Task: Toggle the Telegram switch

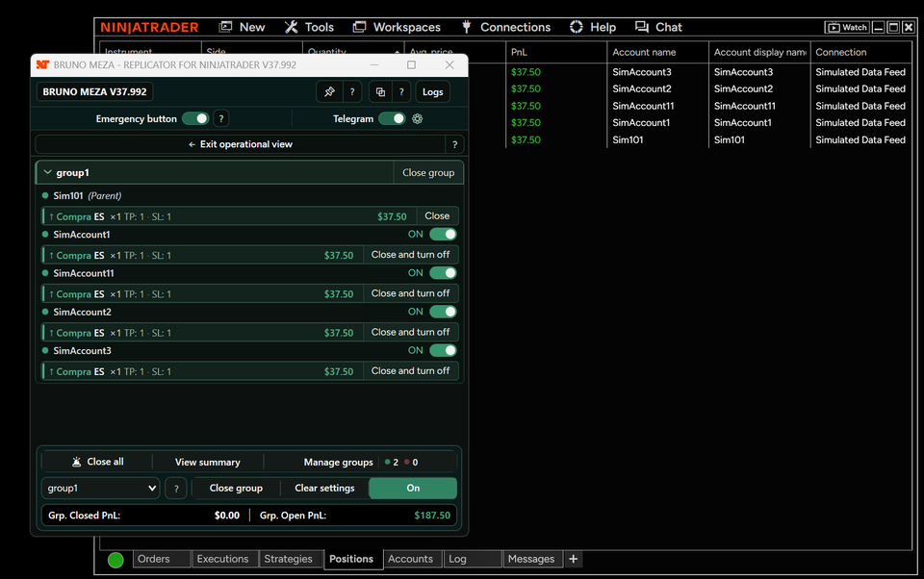Action: 392,119
